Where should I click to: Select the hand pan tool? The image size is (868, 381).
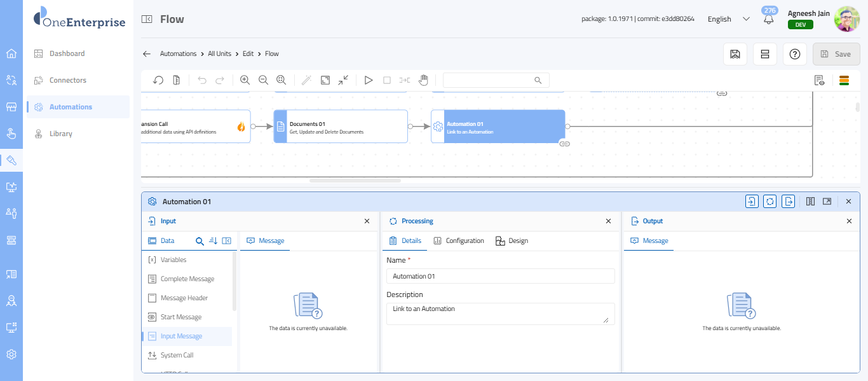pos(423,80)
